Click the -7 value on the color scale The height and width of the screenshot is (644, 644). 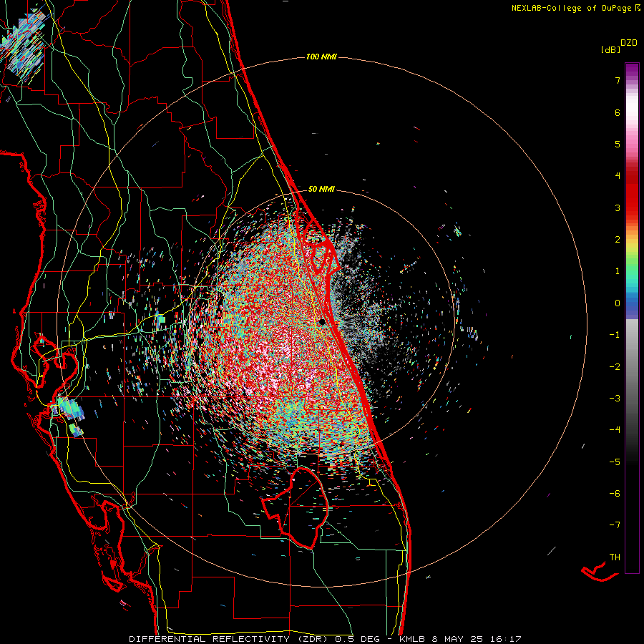click(615, 525)
